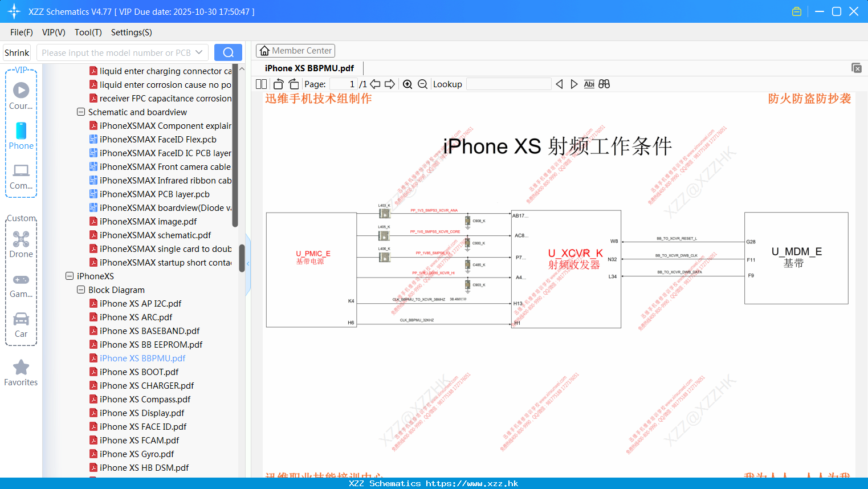Zoom in on the schematic
868x489 pixels.
coord(407,84)
